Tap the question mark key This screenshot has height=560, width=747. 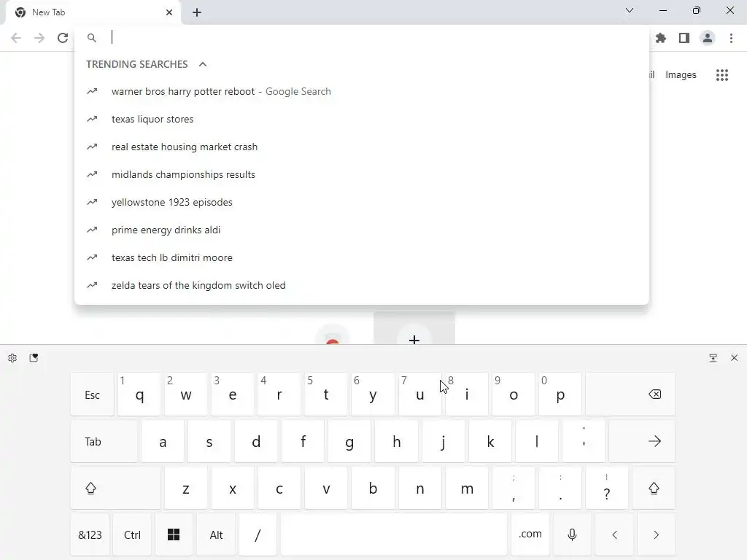(606, 488)
